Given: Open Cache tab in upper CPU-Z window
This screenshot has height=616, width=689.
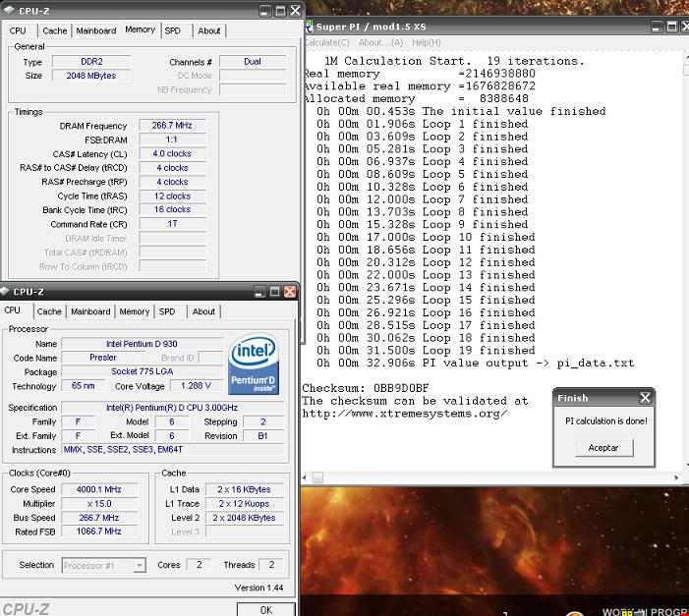Looking at the screenshot, I should click(55, 30).
